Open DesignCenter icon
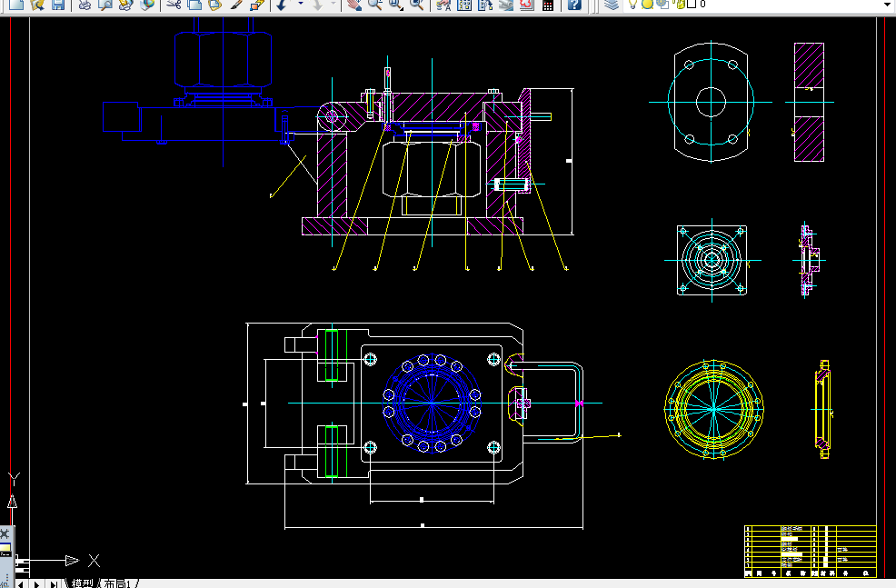This screenshot has width=896, height=588. click(464, 5)
